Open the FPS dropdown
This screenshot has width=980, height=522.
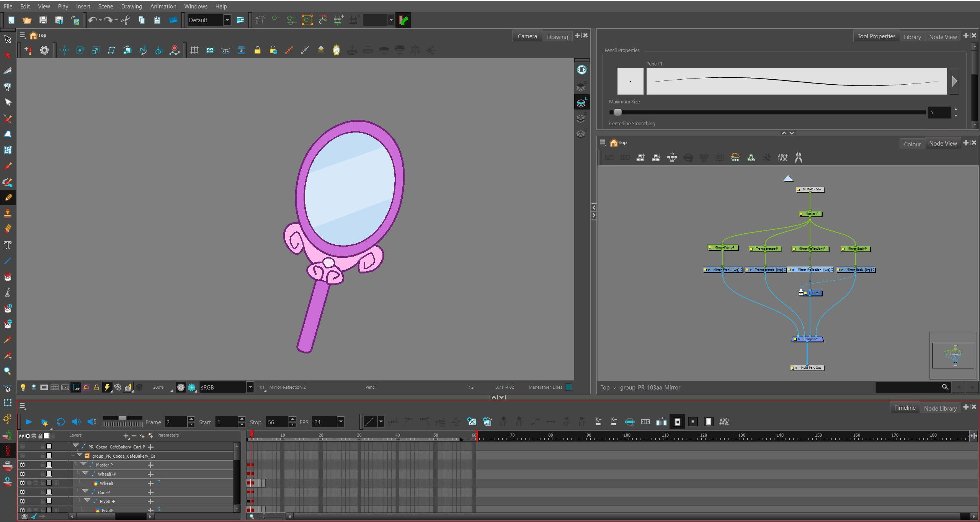pyautogui.click(x=340, y=422)
